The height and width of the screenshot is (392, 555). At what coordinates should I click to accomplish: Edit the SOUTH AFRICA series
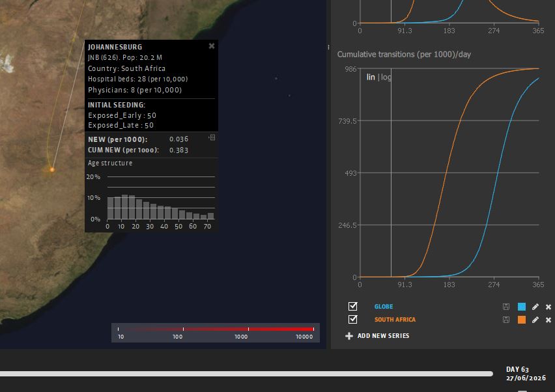(535, 320)
